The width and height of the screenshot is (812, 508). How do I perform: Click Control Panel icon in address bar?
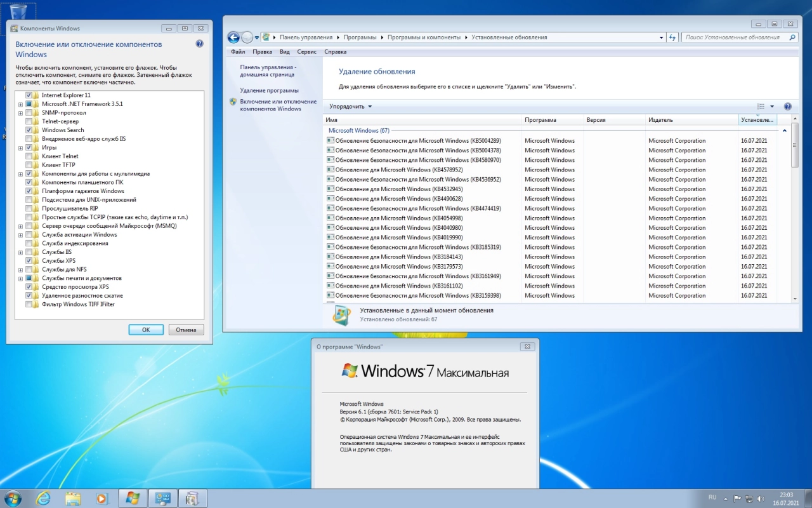pos(266,37)
